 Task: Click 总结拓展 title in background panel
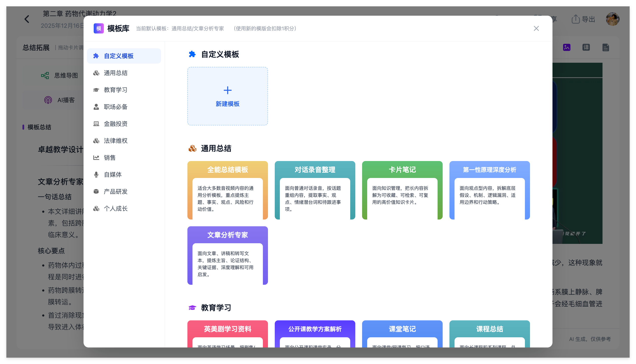pyautogui.click(x=36, y=47)
